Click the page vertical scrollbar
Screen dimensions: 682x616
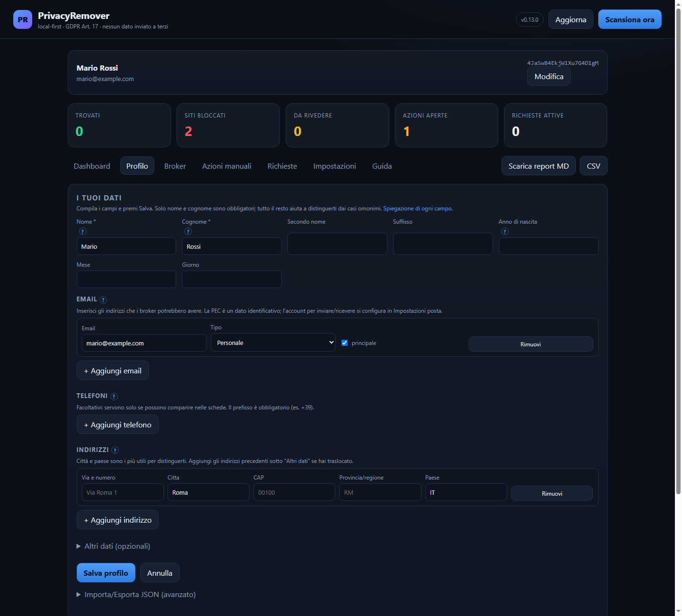pos(678,251)
